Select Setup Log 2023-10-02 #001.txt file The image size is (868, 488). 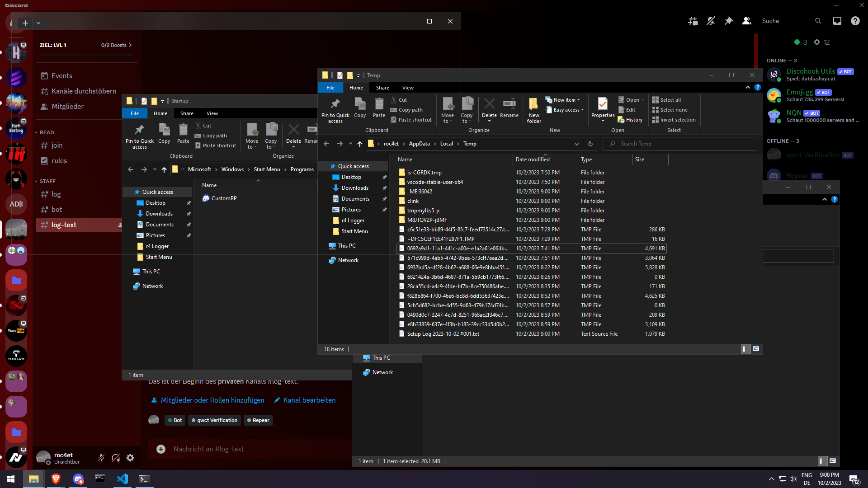point(443,334)
